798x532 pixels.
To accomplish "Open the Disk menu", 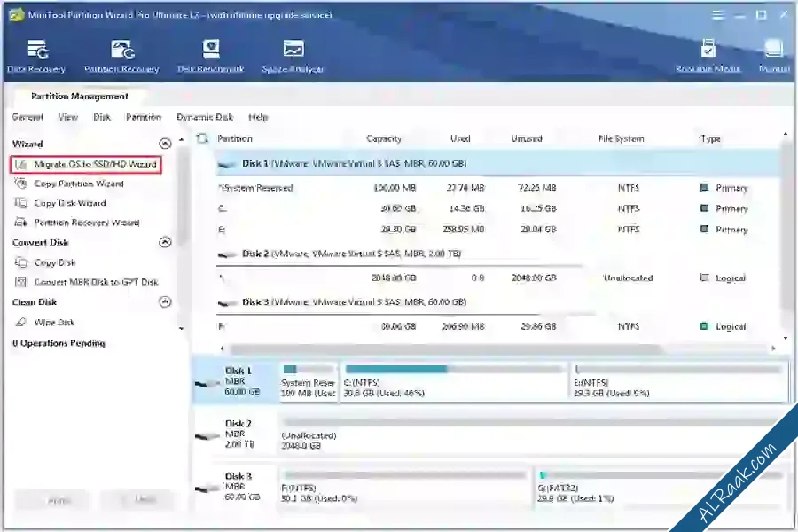I will (x=102, y=117).
